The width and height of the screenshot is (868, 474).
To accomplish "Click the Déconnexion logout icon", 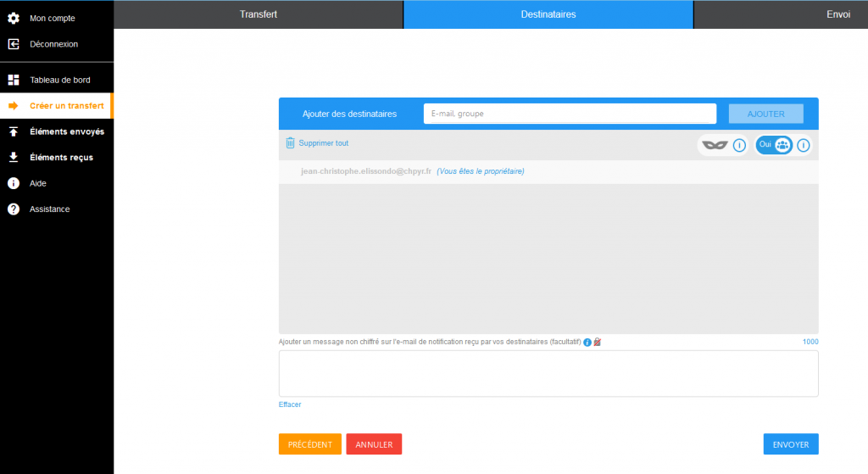I will [14, 44].
